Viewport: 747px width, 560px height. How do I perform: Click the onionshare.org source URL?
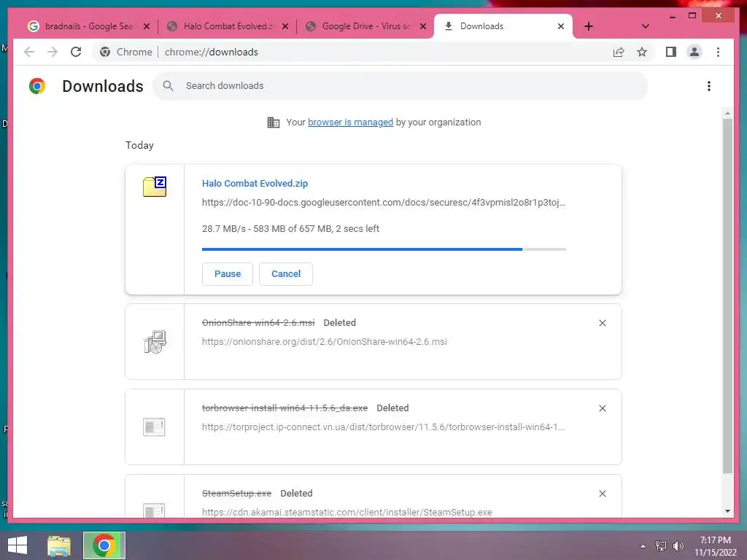325,341
